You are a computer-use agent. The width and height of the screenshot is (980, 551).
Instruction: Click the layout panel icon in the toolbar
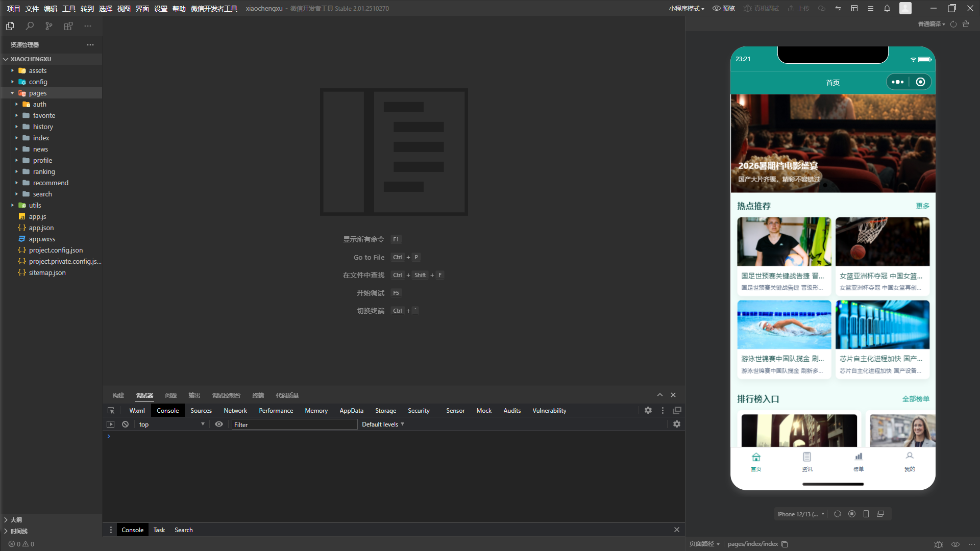click(x=854, y=8)
